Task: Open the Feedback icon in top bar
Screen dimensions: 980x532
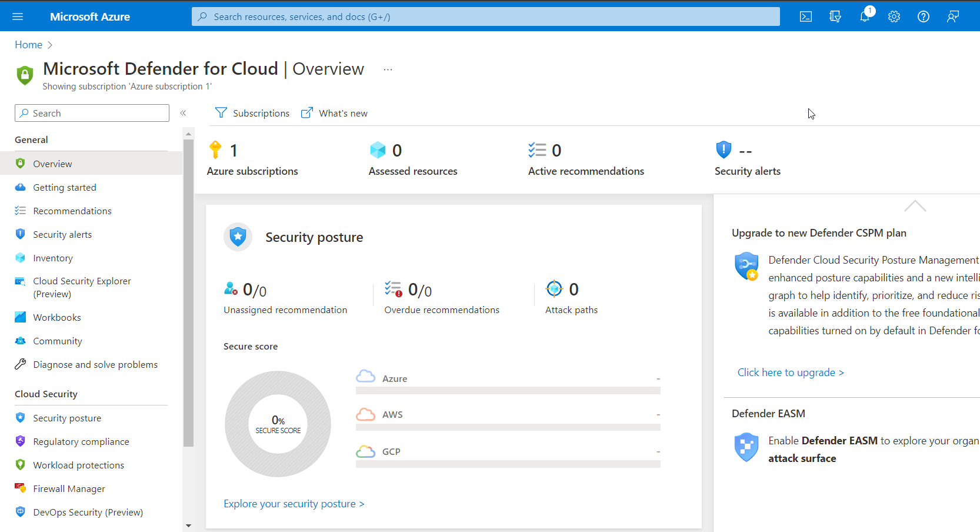Action: (953, 16)
